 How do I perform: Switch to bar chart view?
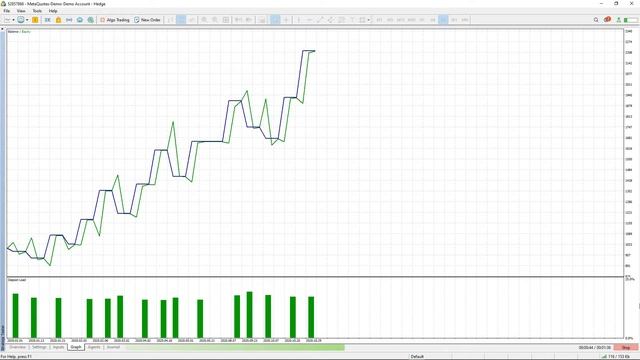click(171, 20)
